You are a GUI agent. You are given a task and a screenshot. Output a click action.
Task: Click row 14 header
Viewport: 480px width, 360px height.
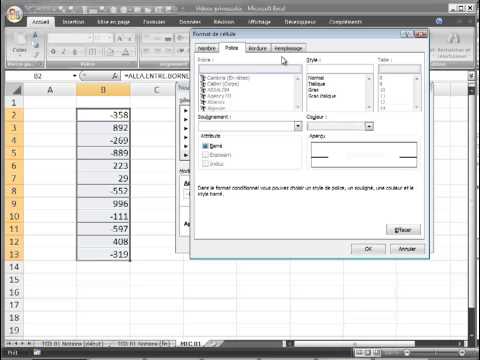[x=14, y=267]
